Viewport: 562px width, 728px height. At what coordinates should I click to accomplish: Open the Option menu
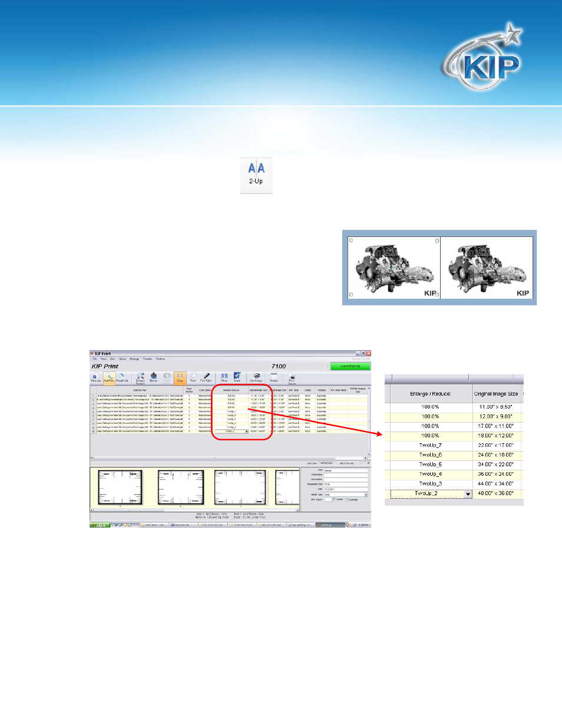click(122, 359)
